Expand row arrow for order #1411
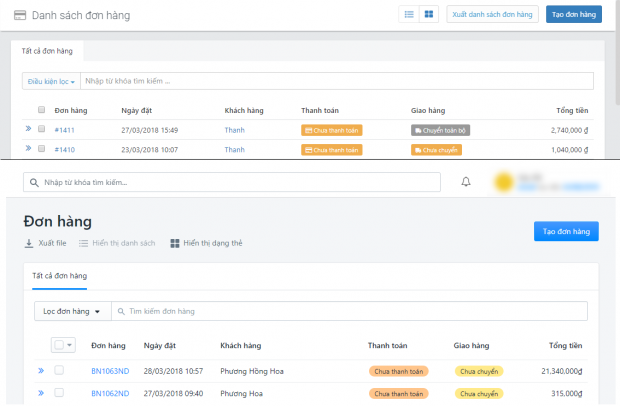620x406 pixels. click(28, 129)
